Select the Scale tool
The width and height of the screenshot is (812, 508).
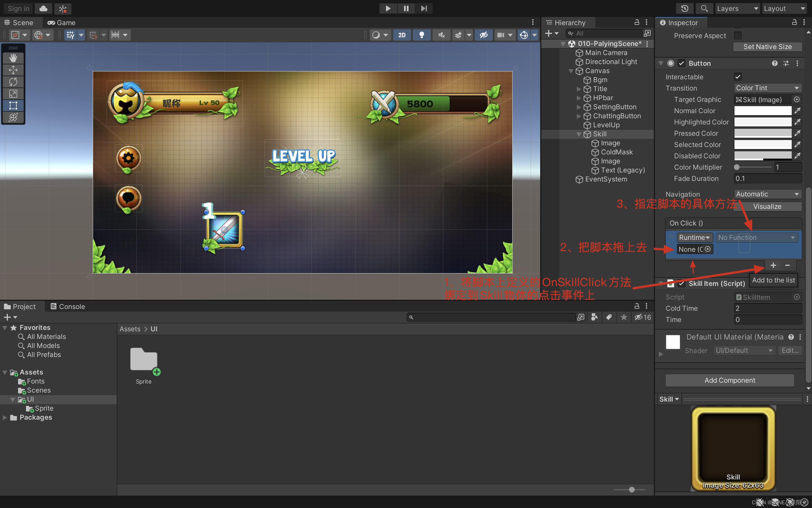(x=13, y=94)
